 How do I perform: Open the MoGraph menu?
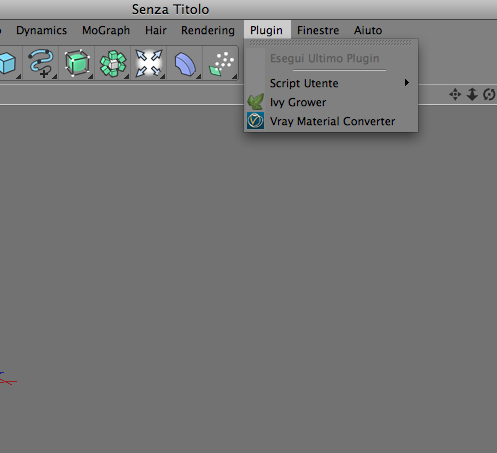pos(106,30)
